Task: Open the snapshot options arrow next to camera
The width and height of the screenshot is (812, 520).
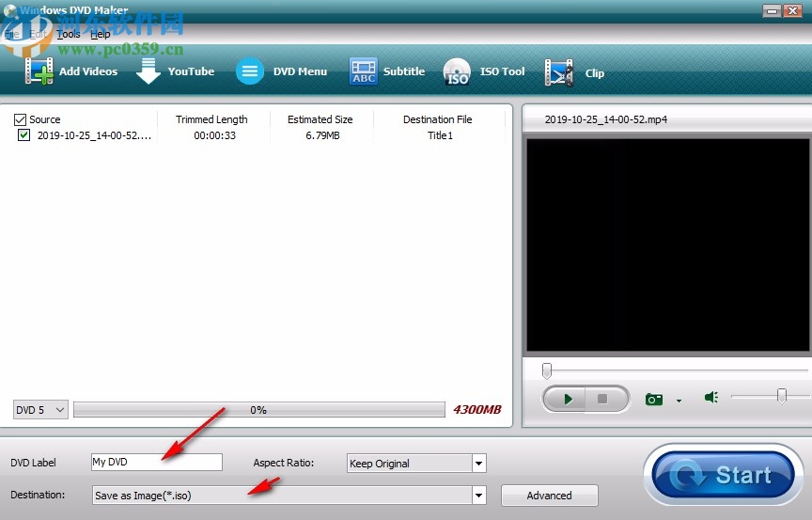Action: pyautogui.click(x=679, y=401)
